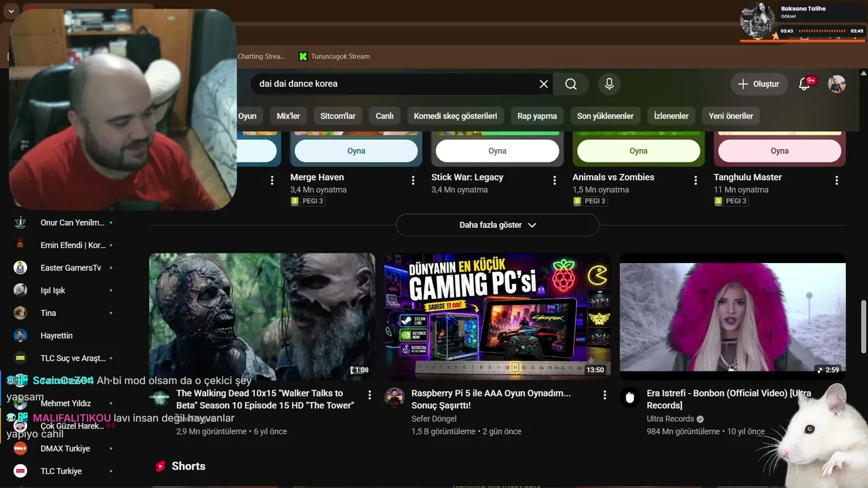868x488 pixels.
Task: Click Emin Efendi channel avatar in sidebar
Action: pos(20,245)
